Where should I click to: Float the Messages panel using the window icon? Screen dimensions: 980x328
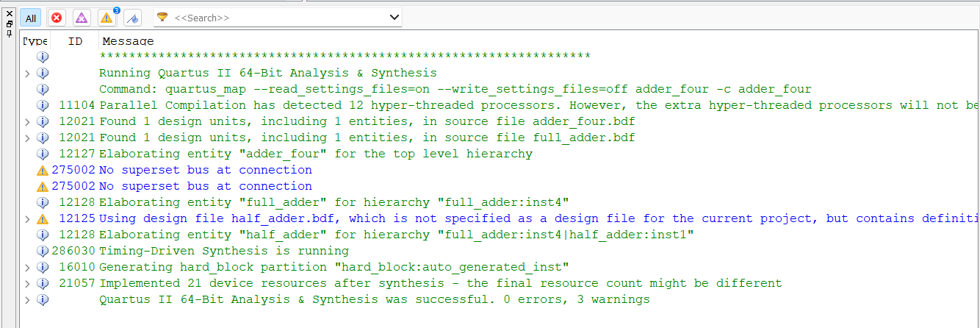[x=9, y=24]
